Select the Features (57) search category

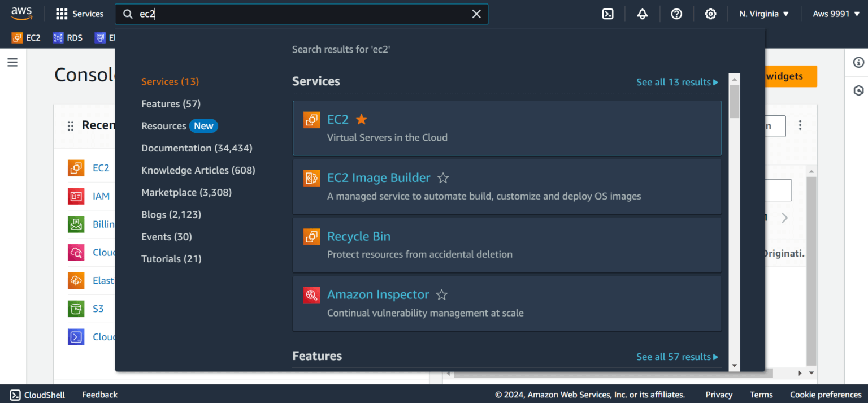[171, 103]
